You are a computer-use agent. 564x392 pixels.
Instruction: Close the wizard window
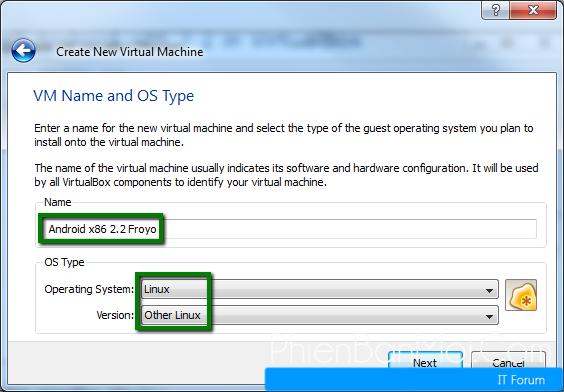pyautogui.click(x=533, y=10)
